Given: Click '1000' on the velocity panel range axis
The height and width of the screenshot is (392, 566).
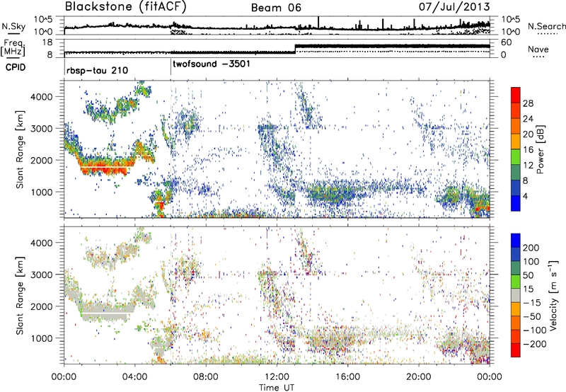Looking at the screenshot, I should [x=41, y=338].
